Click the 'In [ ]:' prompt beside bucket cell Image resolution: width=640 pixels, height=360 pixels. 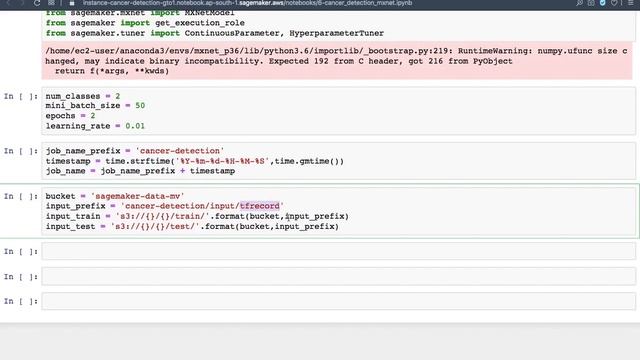tap(21, 196)
